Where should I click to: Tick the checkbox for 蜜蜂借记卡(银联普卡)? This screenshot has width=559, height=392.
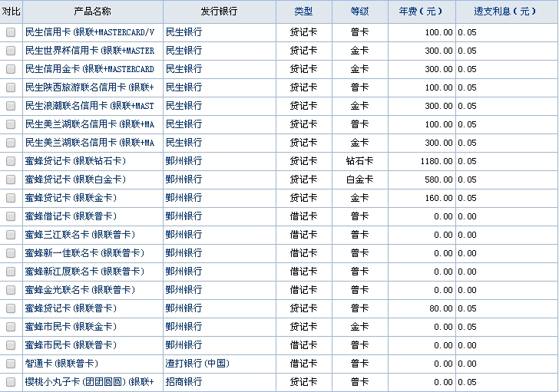click(x=11, y=216)
